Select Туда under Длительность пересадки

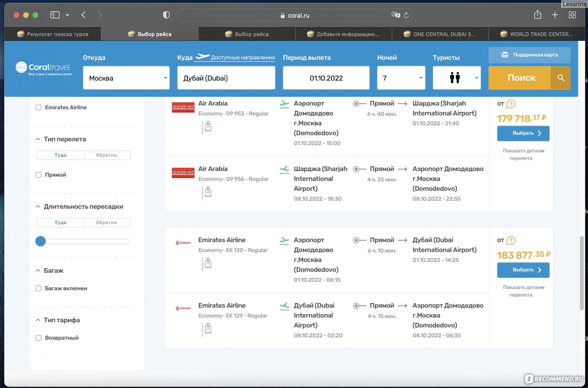click(x=61, y=222)
